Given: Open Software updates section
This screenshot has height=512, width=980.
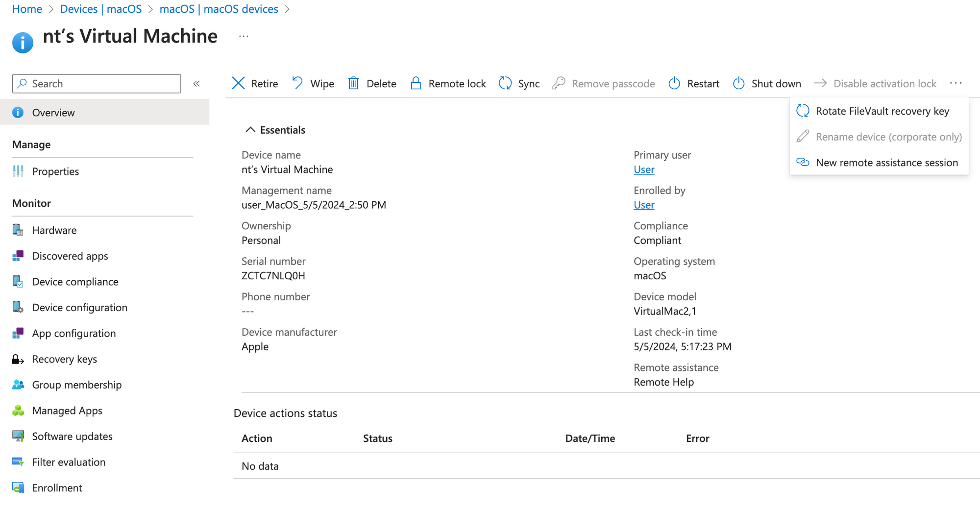Looking at the screenshot, I should click(x=72, y=436).
